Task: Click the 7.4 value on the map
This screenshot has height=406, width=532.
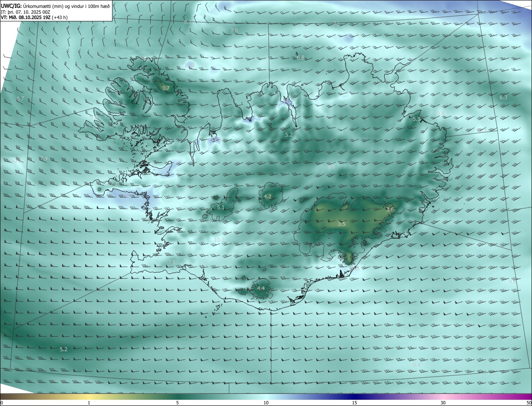Action: pyautogui.click(x=44, y=158)
